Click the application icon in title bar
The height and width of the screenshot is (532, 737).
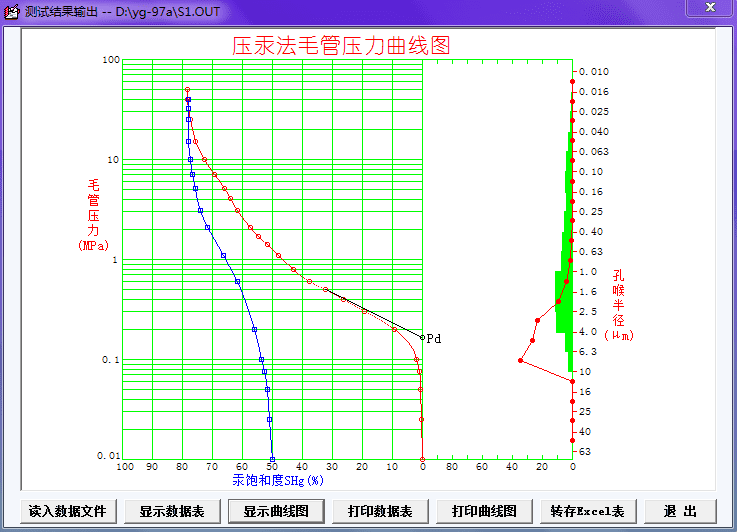(12, 10)
